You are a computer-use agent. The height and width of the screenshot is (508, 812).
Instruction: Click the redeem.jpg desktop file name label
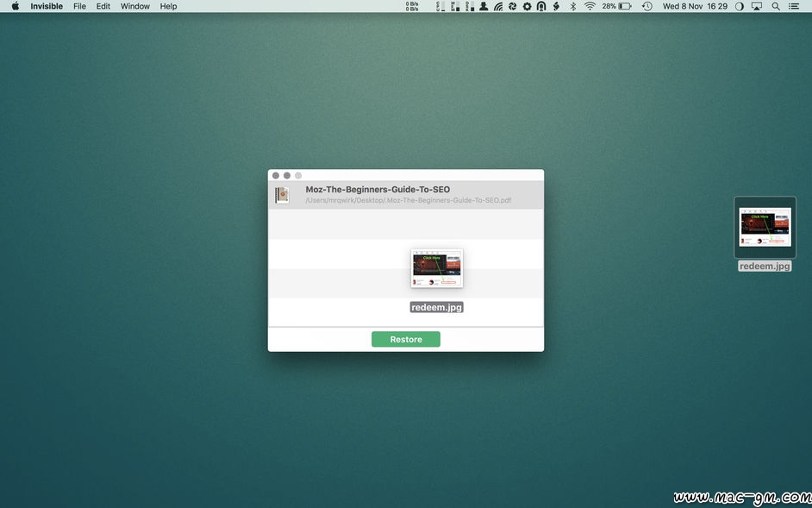[x=765, y=266]
